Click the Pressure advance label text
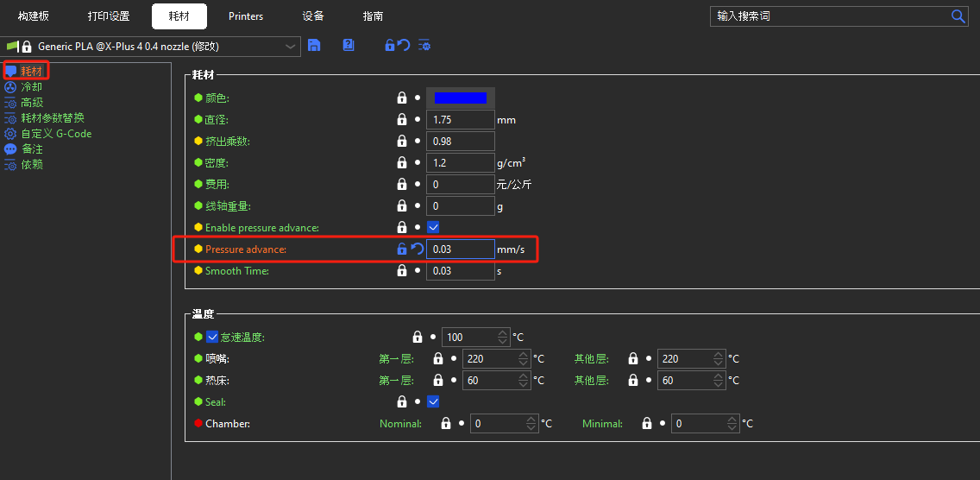The height and width of the screenshot is (480, 980). 246,249
